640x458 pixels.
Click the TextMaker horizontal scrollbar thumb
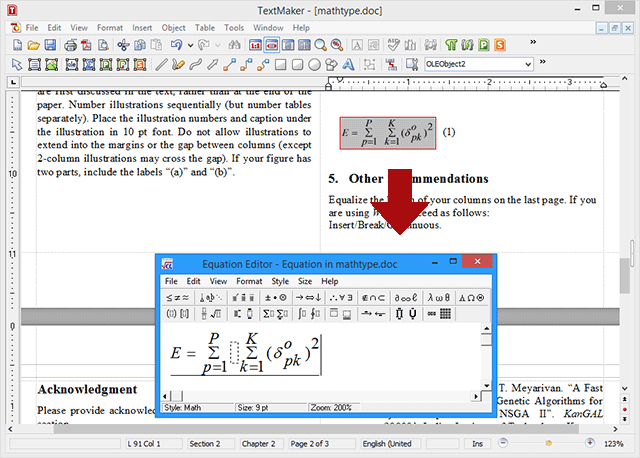point(317,429)
